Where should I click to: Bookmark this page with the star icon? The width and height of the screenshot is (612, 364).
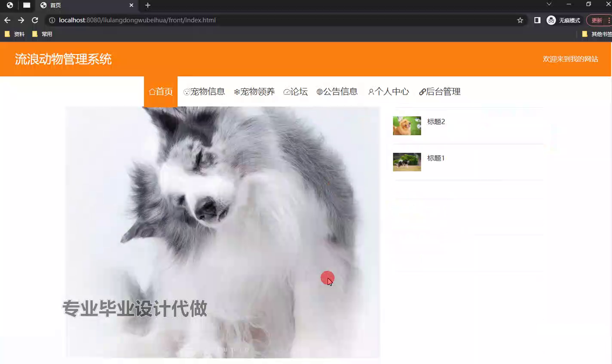(x=520, y=20)
